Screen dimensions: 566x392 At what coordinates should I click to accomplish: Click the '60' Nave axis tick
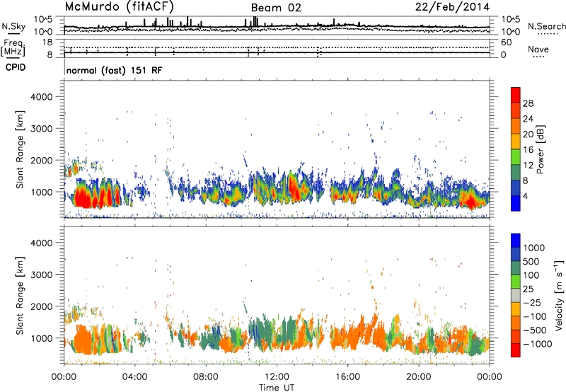tap(506, 42)
